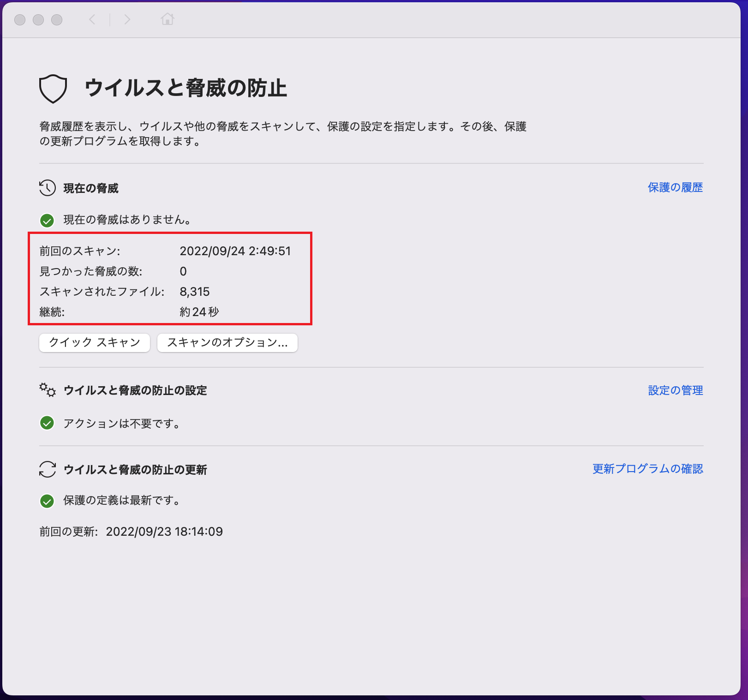
Task: Click the third zoom window button
Action: (x=57, y=20)
